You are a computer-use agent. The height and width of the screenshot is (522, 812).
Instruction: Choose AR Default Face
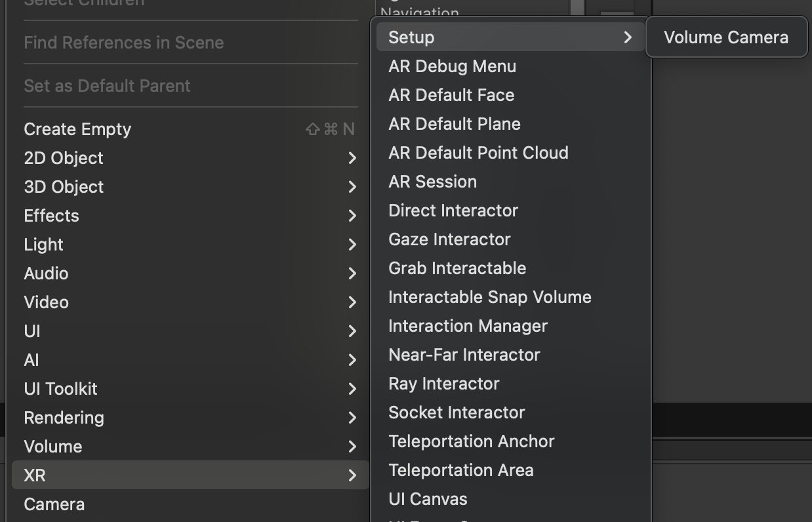[451, 95]
